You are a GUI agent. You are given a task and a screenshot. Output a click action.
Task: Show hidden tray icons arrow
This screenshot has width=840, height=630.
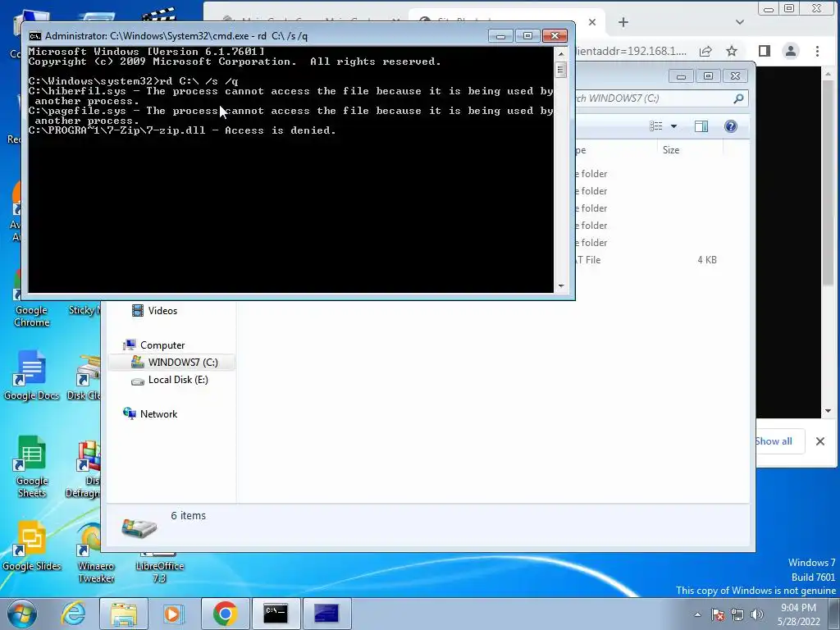click(697, 614)
